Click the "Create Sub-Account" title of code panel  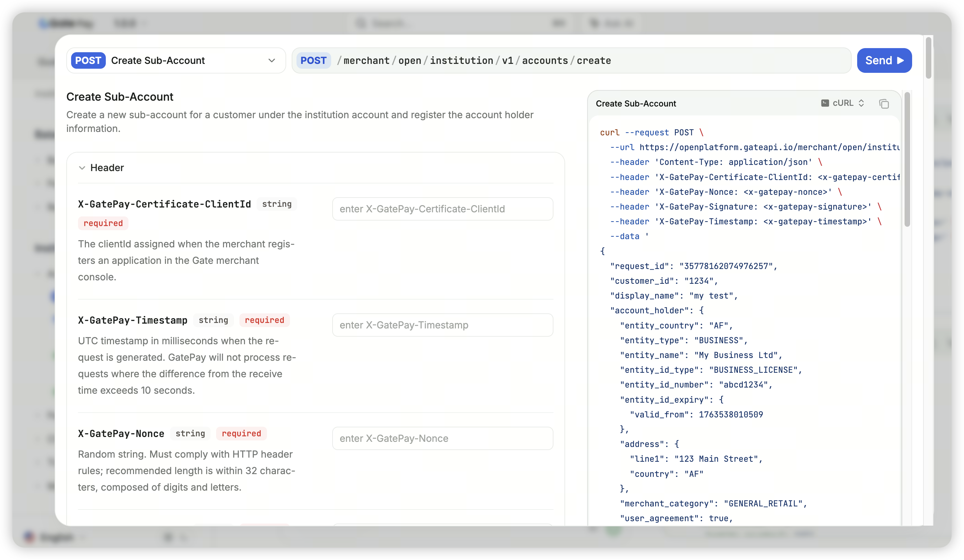tap(636, 104)
